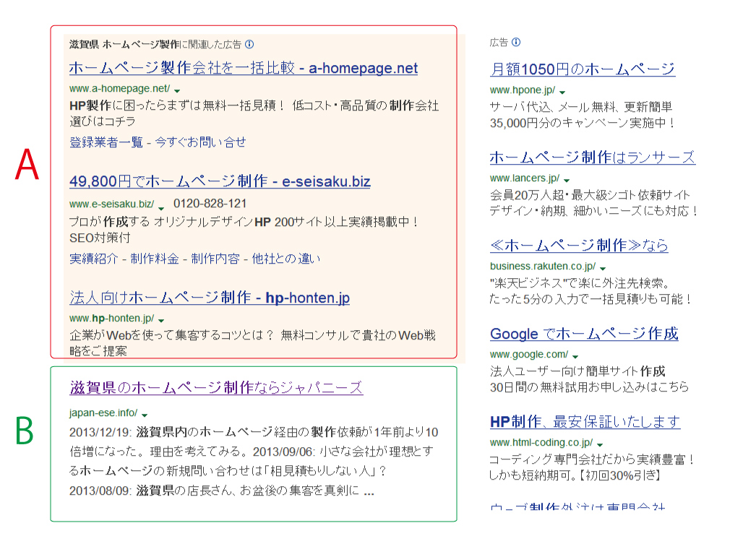The image size is (756, 536).
Task: Click the www.html-coding.co.jp/ URL text
Action: [x=541, y=443]
